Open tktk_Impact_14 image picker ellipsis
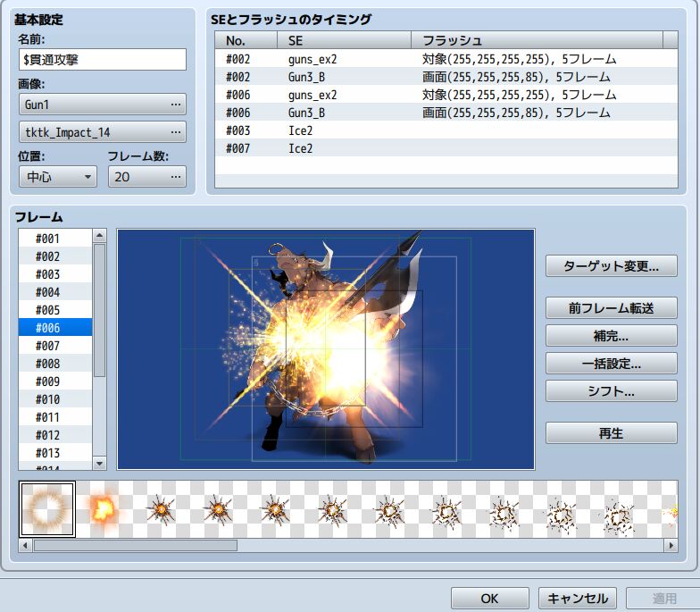700x612 pixels. (x=176, y=132)
